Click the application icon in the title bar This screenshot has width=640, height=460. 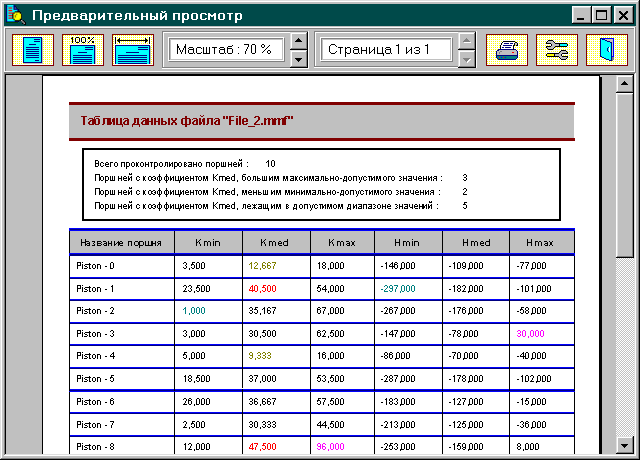14,15
